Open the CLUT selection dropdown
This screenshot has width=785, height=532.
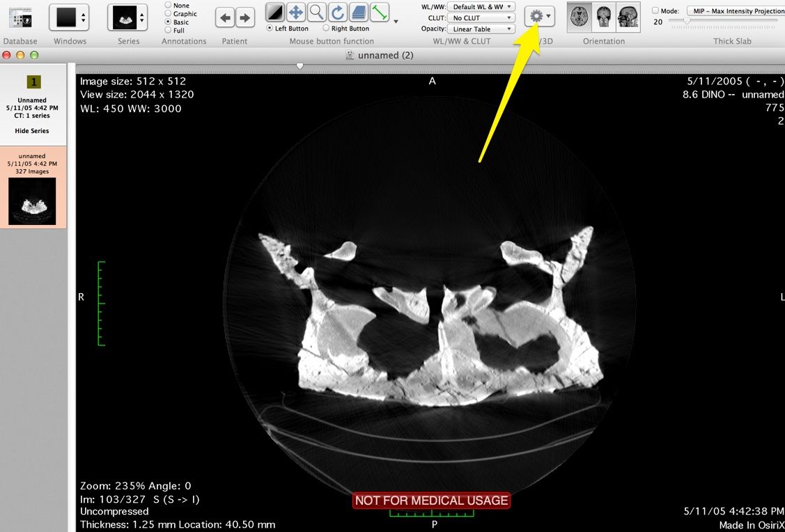481,18
